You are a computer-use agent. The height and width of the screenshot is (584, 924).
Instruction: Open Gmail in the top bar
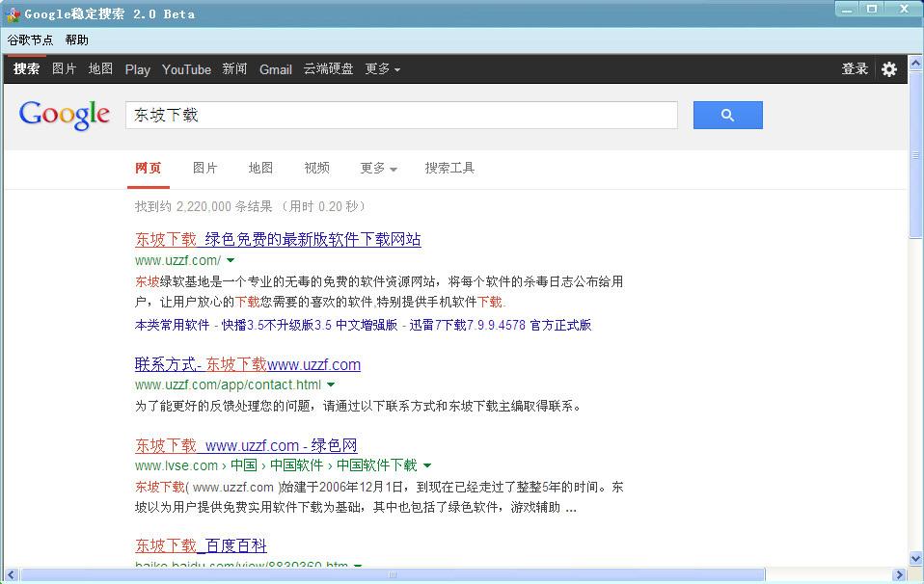coord(276,69)
